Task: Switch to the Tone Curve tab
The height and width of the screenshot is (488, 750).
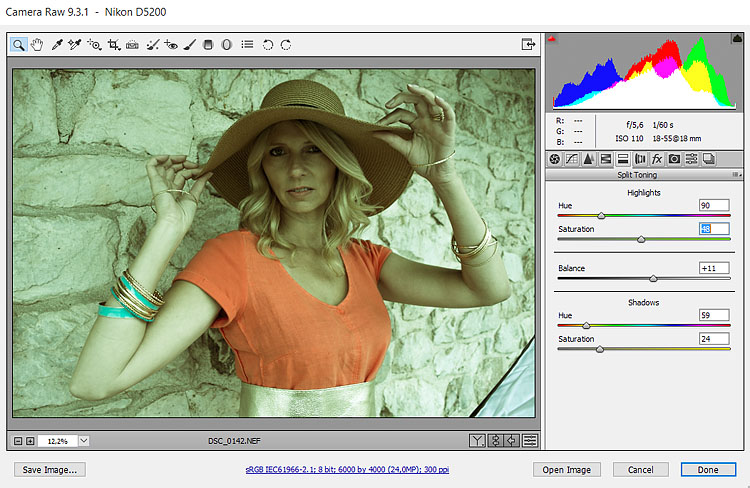Action: tap(572, 159)
